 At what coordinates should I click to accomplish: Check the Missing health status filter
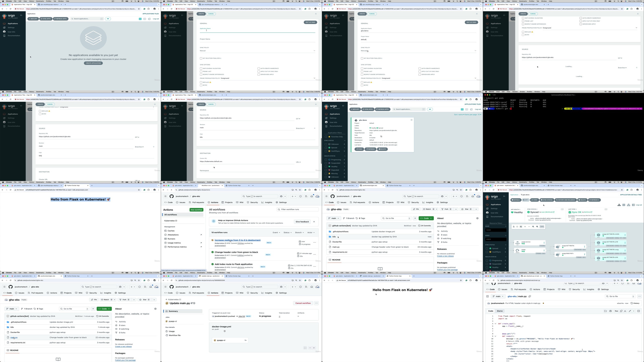[x=326, y=174]
